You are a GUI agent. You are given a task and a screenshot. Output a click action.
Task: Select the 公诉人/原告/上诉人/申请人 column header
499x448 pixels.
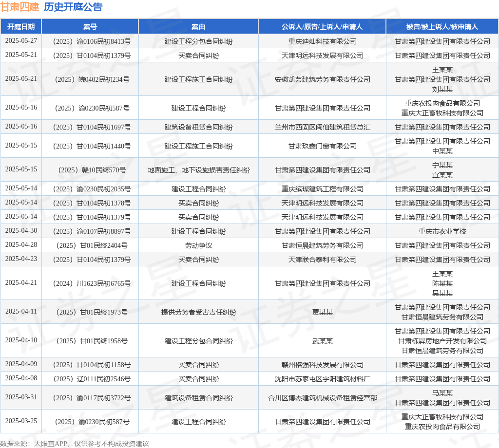(x=322, y=27)
